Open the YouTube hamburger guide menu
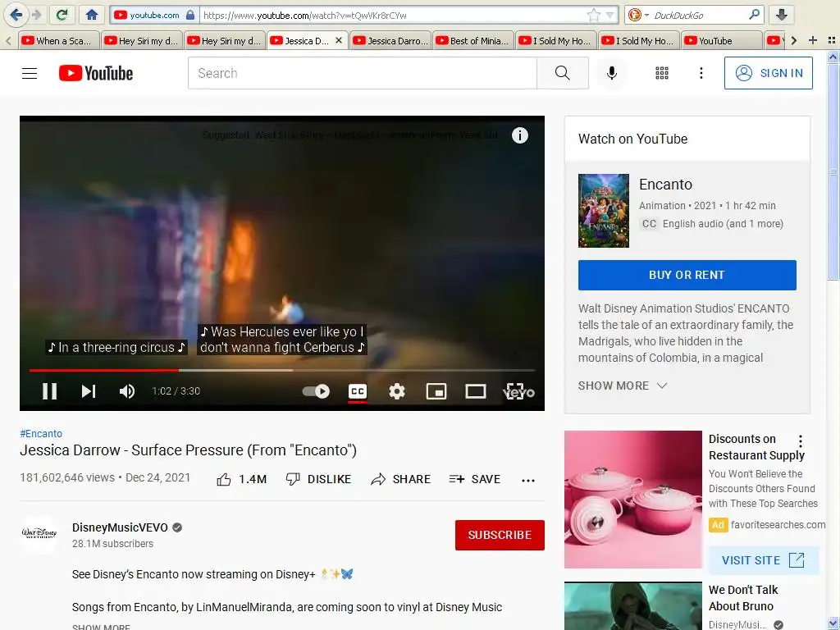The image size is (840, 630). pyautogui.click(x=30, y=73)
